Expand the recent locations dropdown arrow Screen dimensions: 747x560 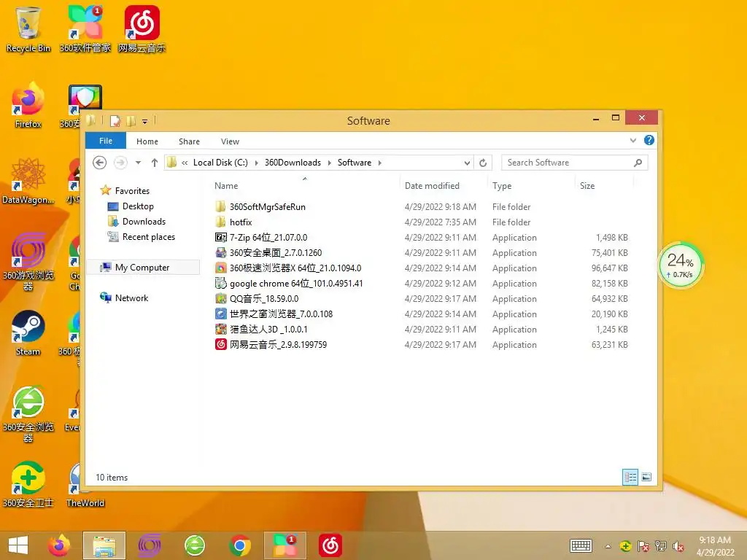pos(138,163)
